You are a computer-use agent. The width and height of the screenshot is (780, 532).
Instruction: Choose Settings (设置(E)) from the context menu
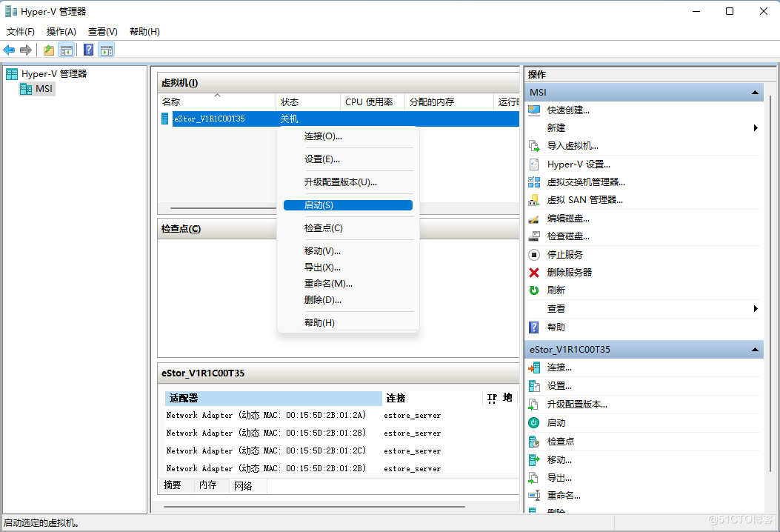tap(321, 159)
